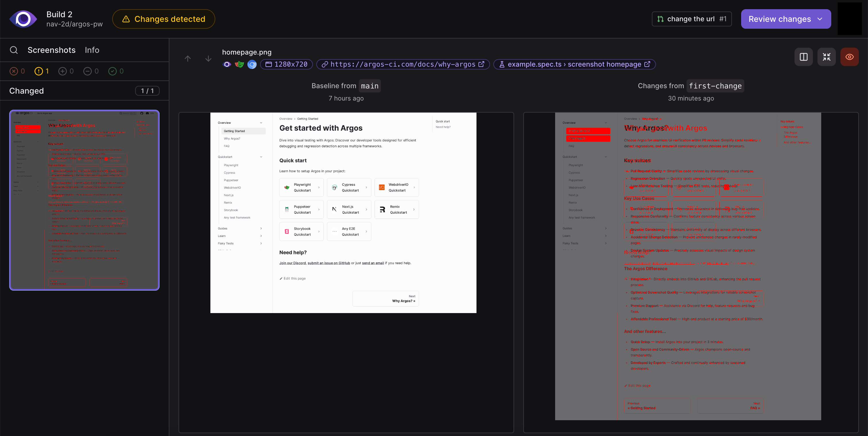Go to next screenshot with down arrow
Screen dimensions: 868x436
[x=208, y=58]
